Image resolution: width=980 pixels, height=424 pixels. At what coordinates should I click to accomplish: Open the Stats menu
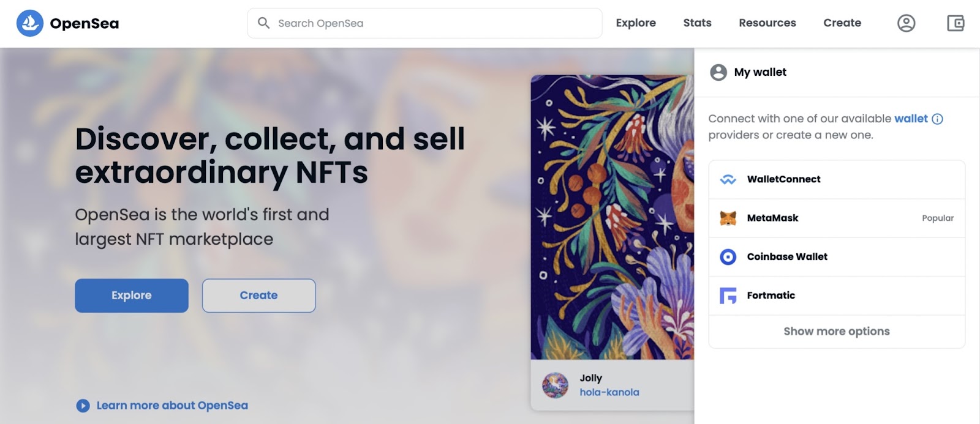(696, 23)
